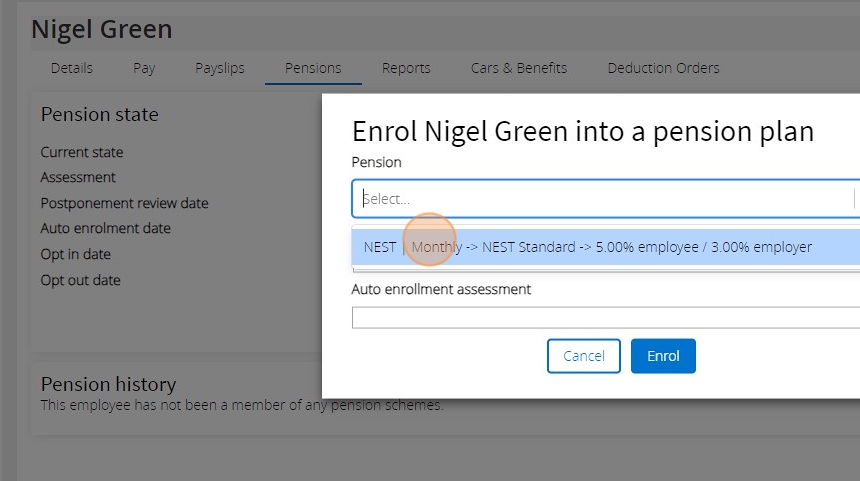Switch to Cars & Benefits tab
The image size is (860, 481).
[519, 68]
